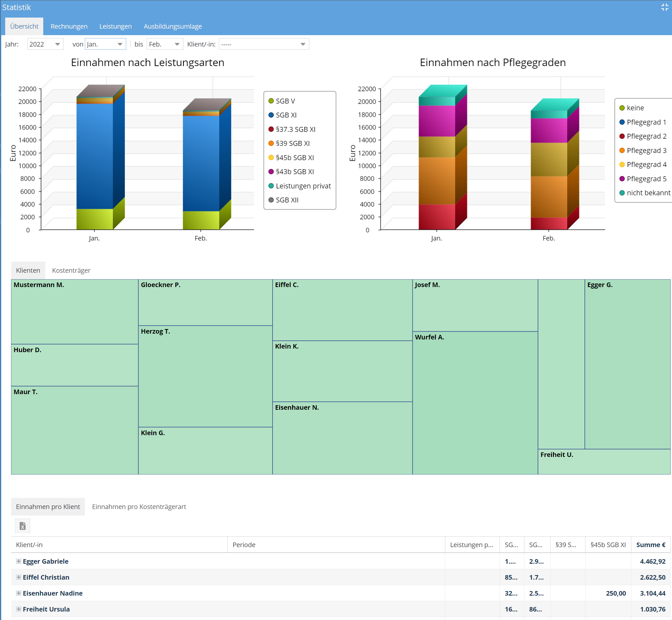Viewport: 672px width, 620px height.
Task: Toggle Pflegegrad 3 legend entry
Action: 646,150
